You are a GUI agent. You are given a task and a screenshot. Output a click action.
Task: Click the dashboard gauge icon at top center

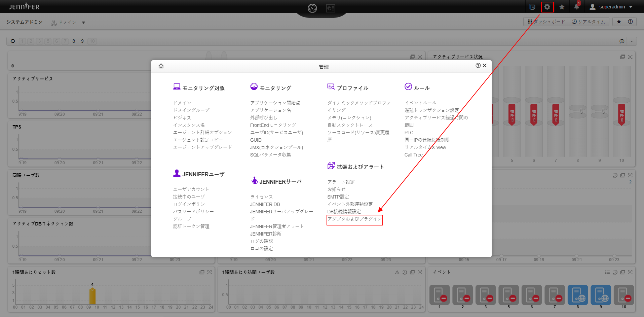point(312,8)
